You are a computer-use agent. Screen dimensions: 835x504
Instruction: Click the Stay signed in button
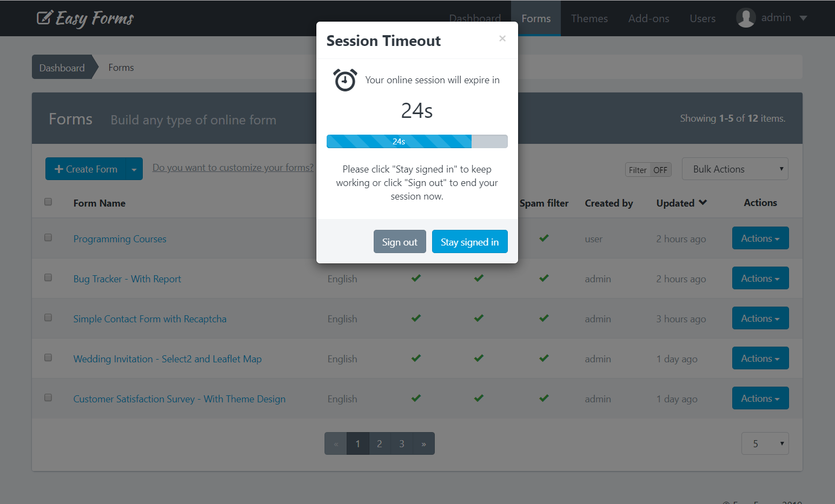[x=469, y=241]
